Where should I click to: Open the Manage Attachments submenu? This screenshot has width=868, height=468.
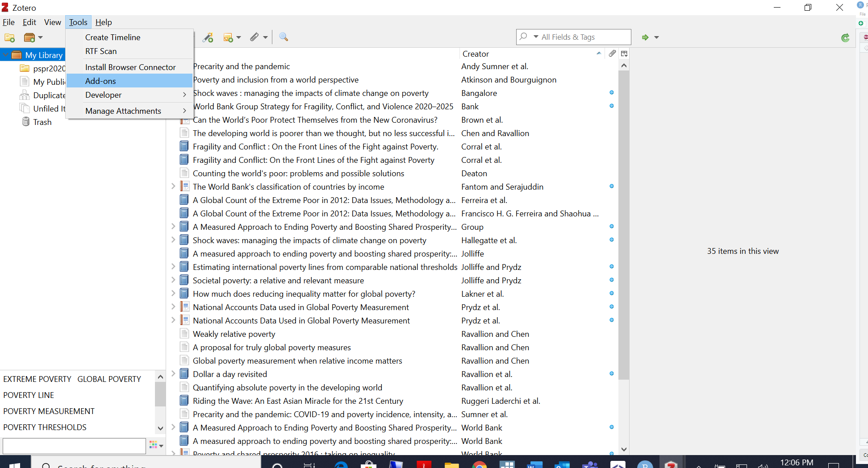point(129,111)
